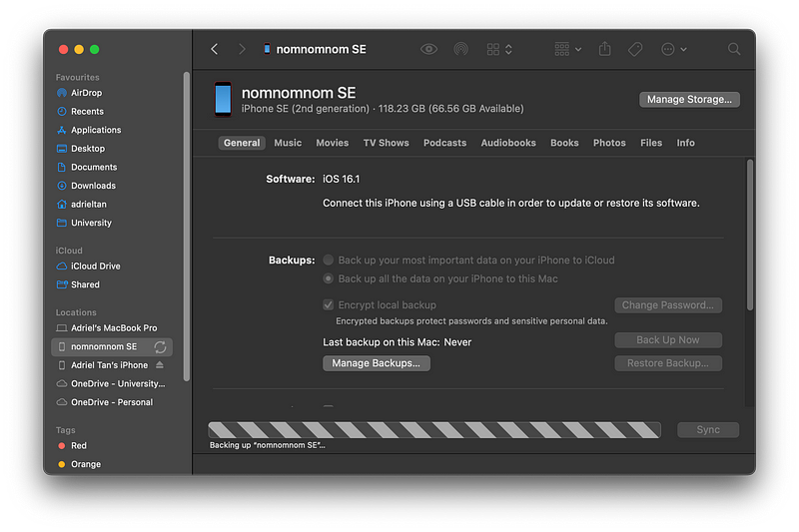Switch to the Podcasts tab
This screenshot has width=799, height=532.
coord(444,143)
